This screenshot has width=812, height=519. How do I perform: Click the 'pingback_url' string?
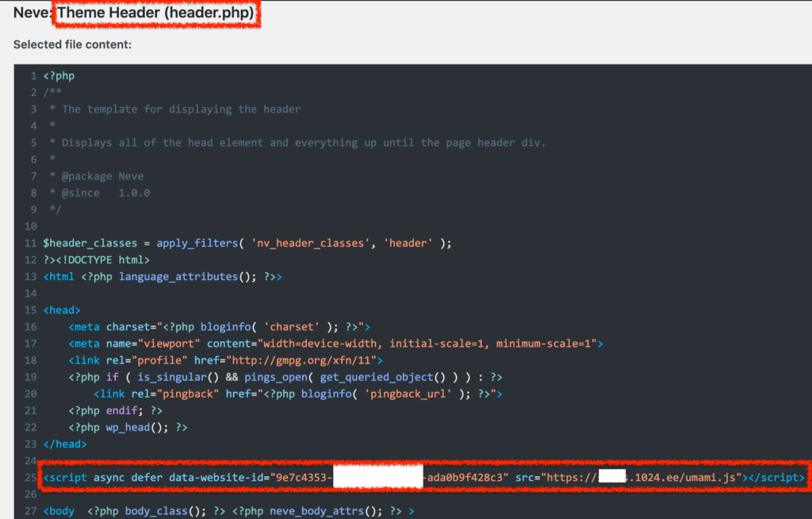408,394
